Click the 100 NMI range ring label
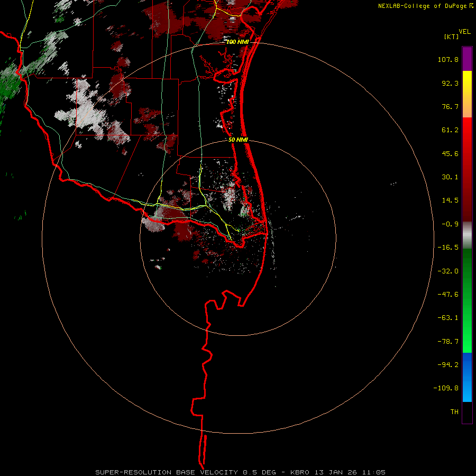The width and height of the screenshot is (476, 476). click(x=237, y=42)
